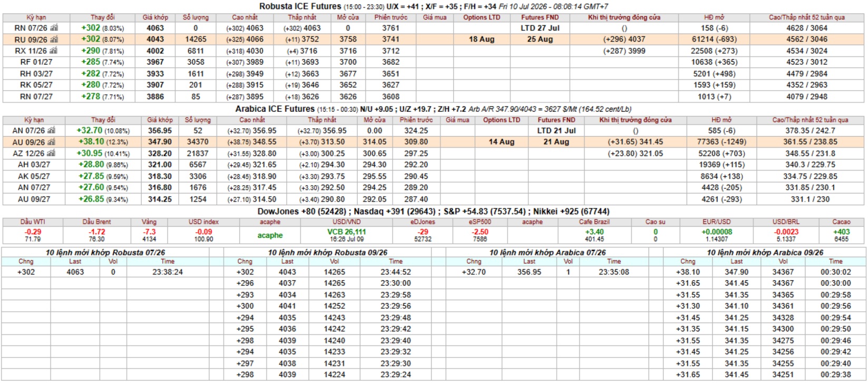Open the chart icon beside AZ 12/26

coord(51,153)
